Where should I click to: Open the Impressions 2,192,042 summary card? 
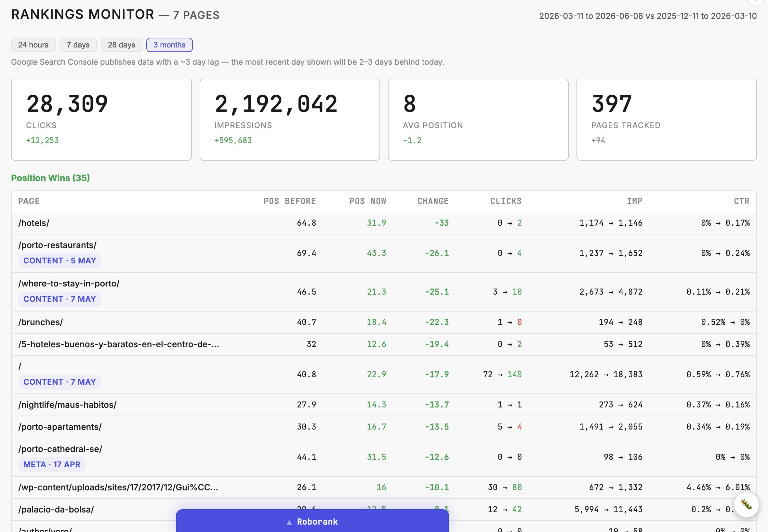290,120
